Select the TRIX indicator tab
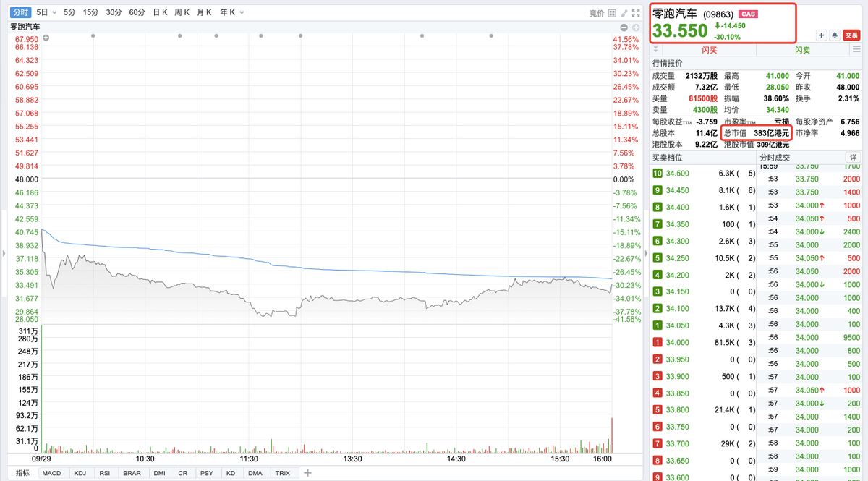 pos(282,473)
